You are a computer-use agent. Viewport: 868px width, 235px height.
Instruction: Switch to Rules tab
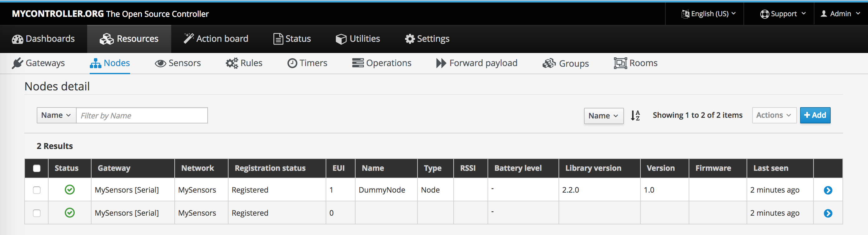tap(244, 63)
